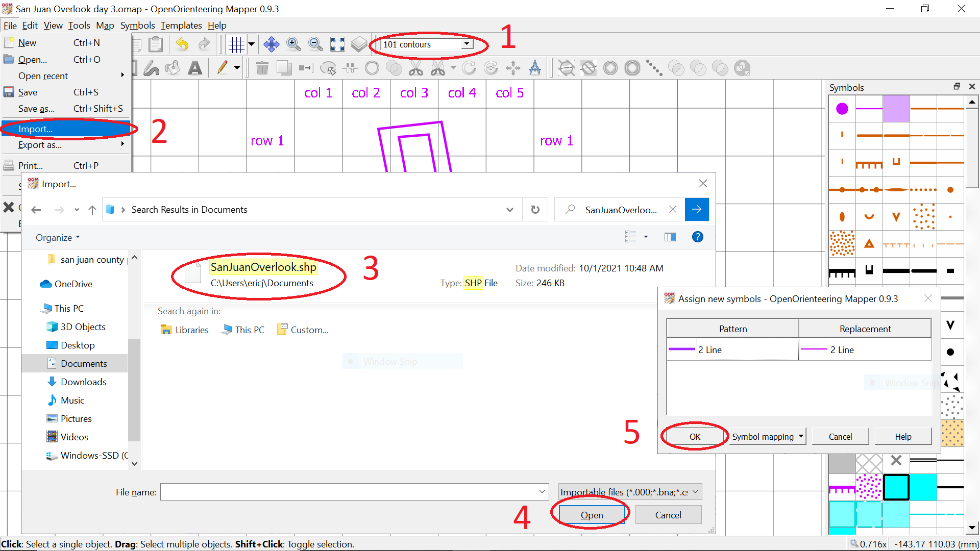
Task: Click the Open button in Import dialog
Action: [x=592, y=515]
